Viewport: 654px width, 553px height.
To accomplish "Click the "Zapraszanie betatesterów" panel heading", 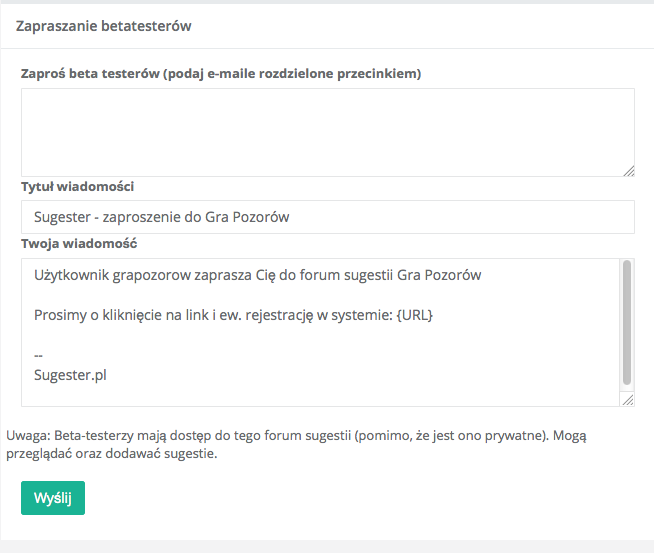I will coord(103,26).
